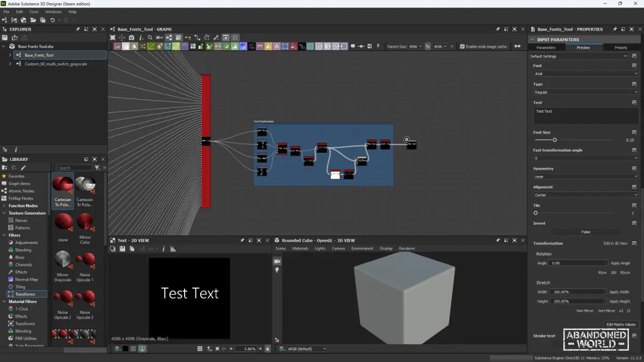Open the Type dropdown showing Regular
644x362 pixels.
click(x=586, y=92)
